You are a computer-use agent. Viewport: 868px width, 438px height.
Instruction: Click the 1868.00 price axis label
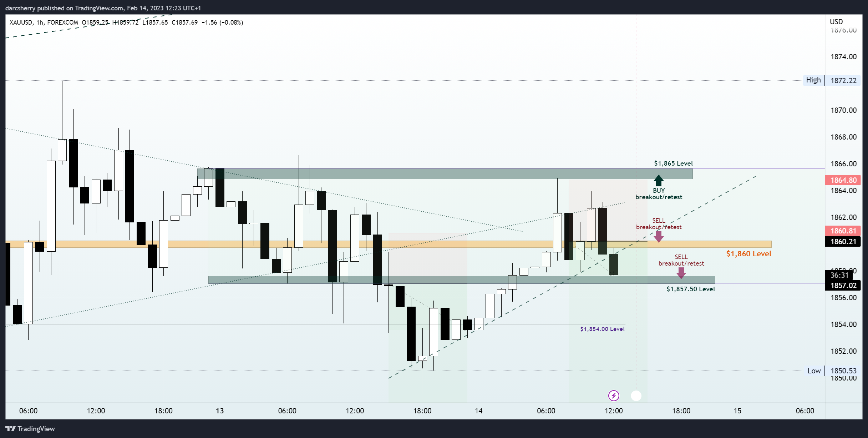pyautogui.click(x=843, y=137)
